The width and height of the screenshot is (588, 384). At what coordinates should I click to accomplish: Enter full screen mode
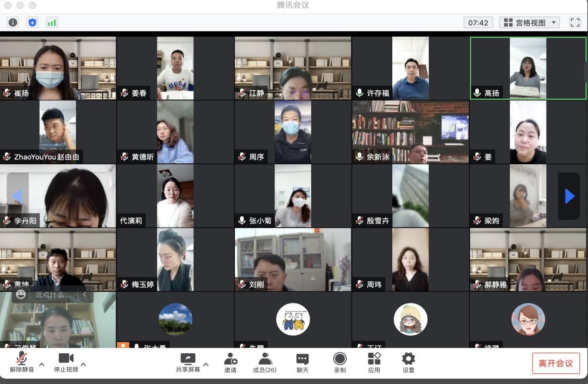click(x=575, y=22)
